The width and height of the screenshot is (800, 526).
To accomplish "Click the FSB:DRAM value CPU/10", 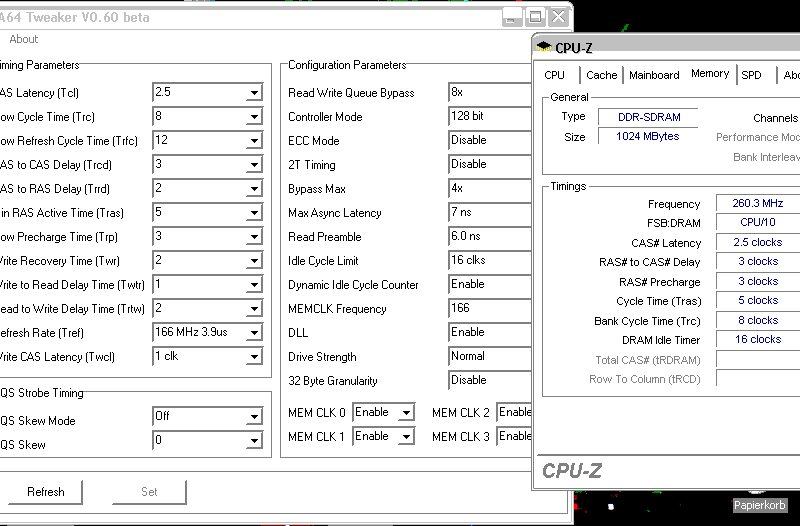I will coord(758,222).
